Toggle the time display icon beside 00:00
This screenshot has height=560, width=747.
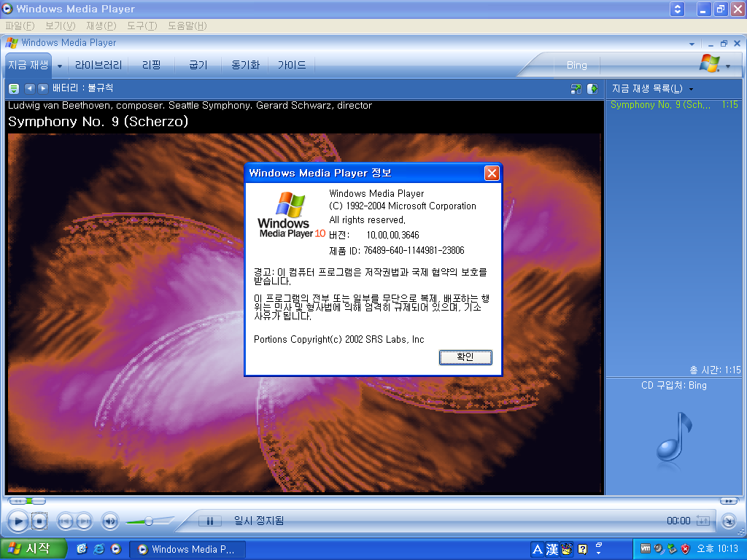pyautogui.click(x=703, y=521)
